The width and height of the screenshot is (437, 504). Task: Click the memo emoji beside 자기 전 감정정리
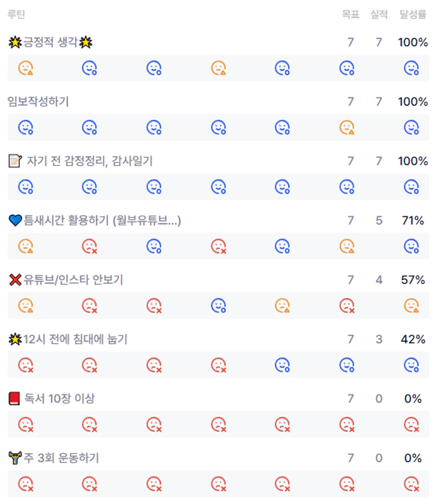tap(15, 161)
